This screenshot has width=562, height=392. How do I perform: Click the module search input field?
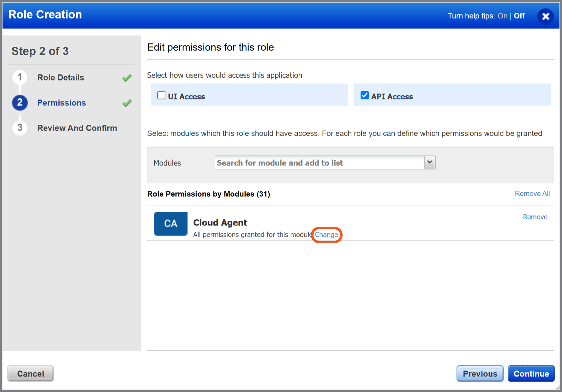320,163
